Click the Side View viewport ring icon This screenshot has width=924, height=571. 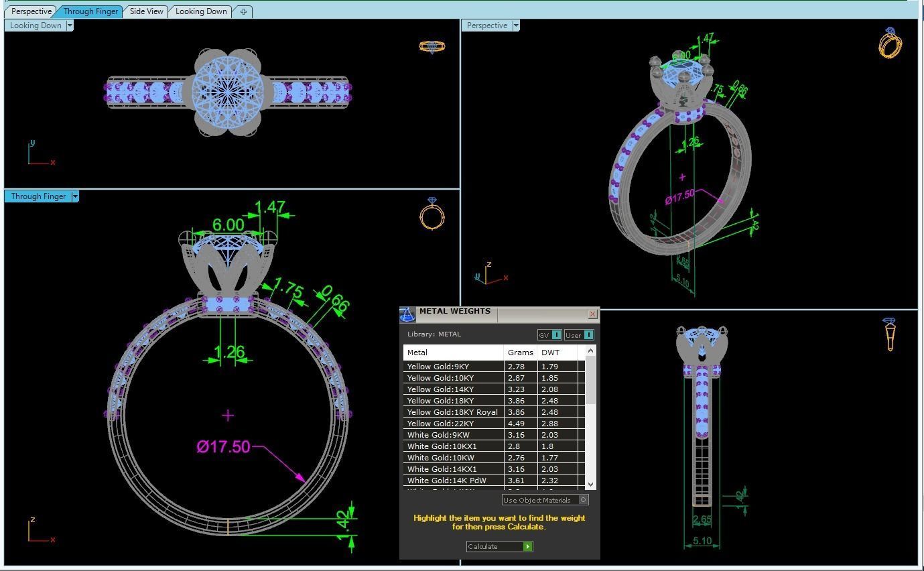pyautogui.click(x=890, y=334)
